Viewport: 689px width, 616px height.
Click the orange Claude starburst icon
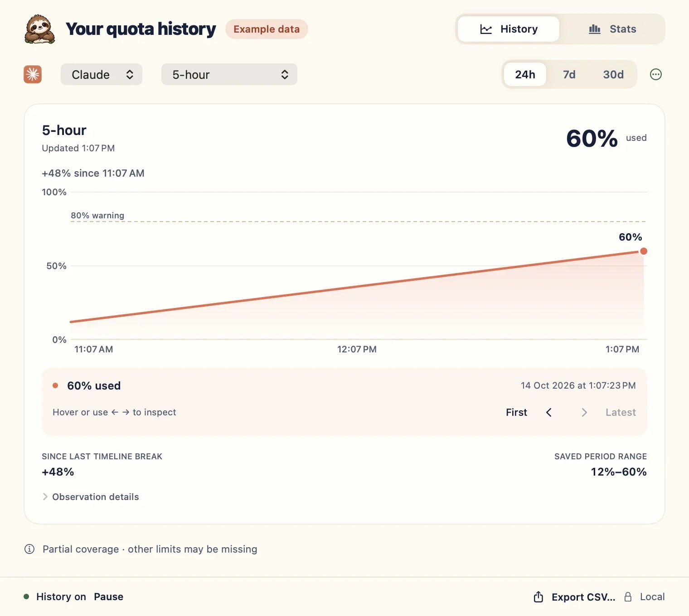click(x=33, y=74)
